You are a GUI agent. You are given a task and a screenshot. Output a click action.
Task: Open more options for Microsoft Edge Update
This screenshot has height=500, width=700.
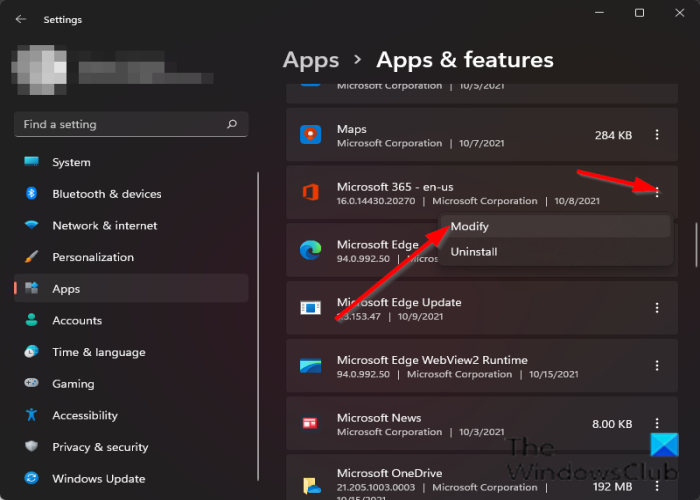point(657,309)
